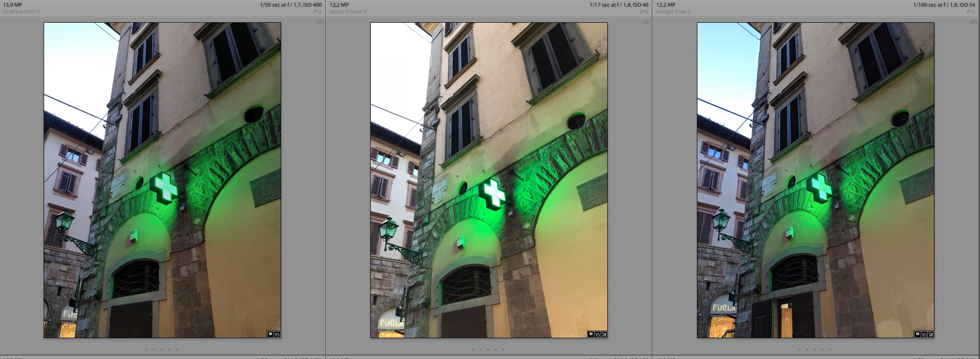The height and width of the screenshot is (359, 980).
Task: Click the "1/17 sec at f / 1,8, ISO 40" exposure text
Action: click(x=619, y=5)
